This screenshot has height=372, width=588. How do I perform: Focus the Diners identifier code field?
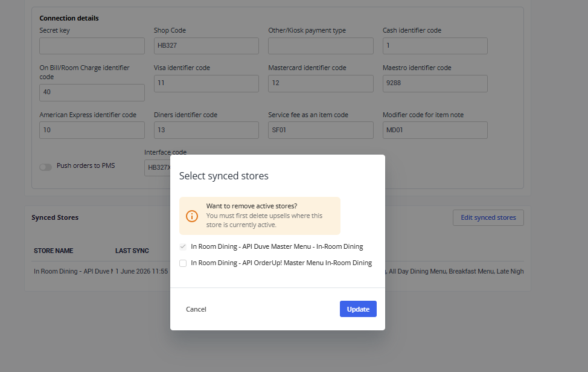[x=206, y=130]
